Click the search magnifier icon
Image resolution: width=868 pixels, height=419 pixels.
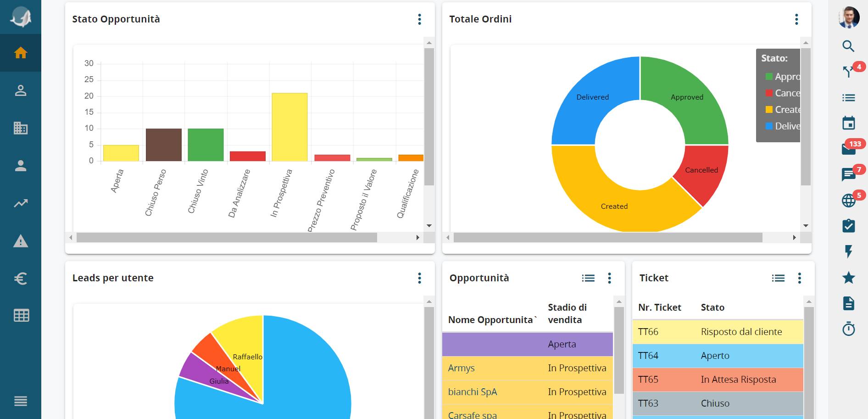point(848,46)
